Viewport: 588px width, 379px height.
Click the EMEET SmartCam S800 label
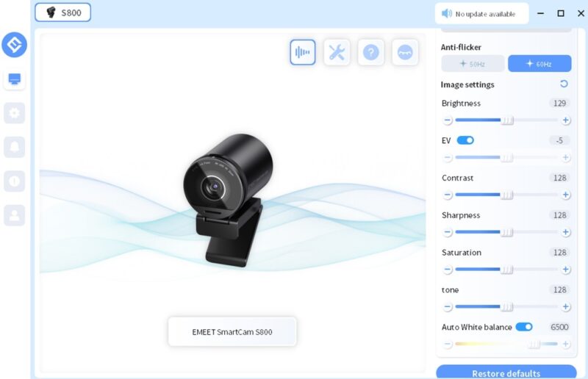point(232,332)
